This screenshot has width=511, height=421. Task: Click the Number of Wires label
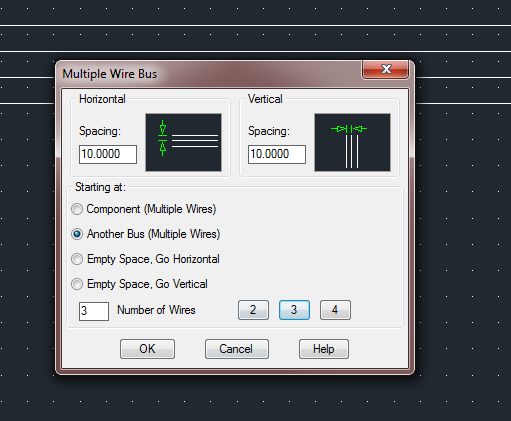[156, 310]
